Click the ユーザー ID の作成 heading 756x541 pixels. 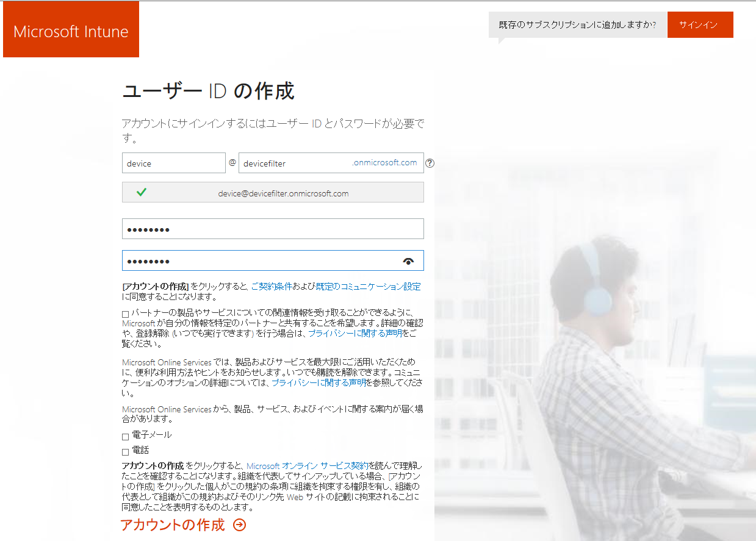[208, 91]
